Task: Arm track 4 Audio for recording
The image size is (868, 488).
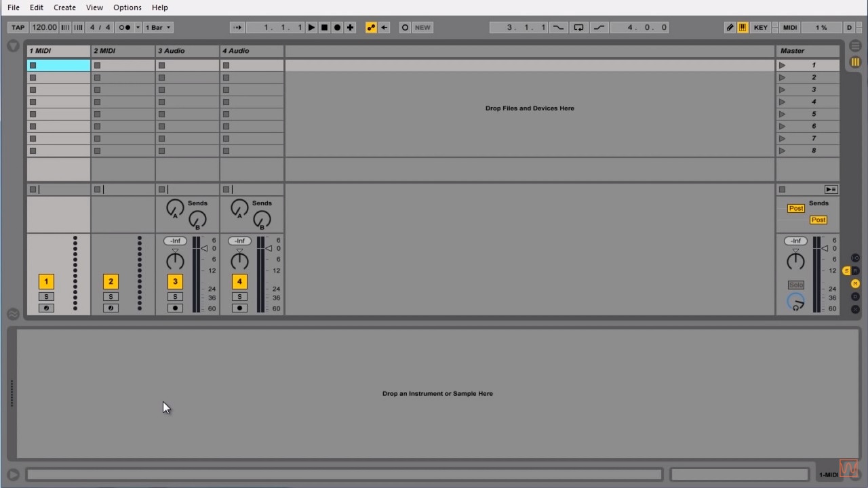Action: pos(239,308)
